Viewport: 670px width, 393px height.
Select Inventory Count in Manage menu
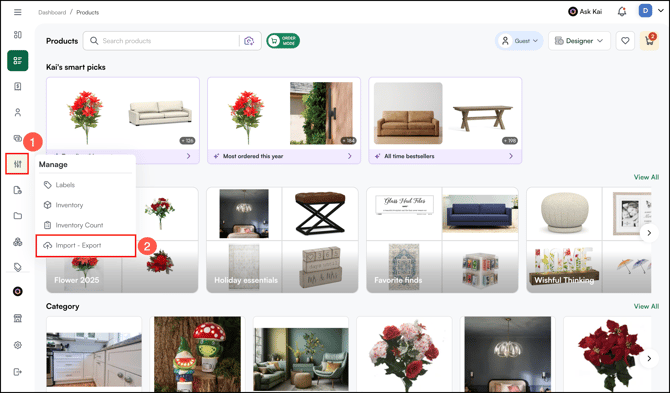[85, 225]
